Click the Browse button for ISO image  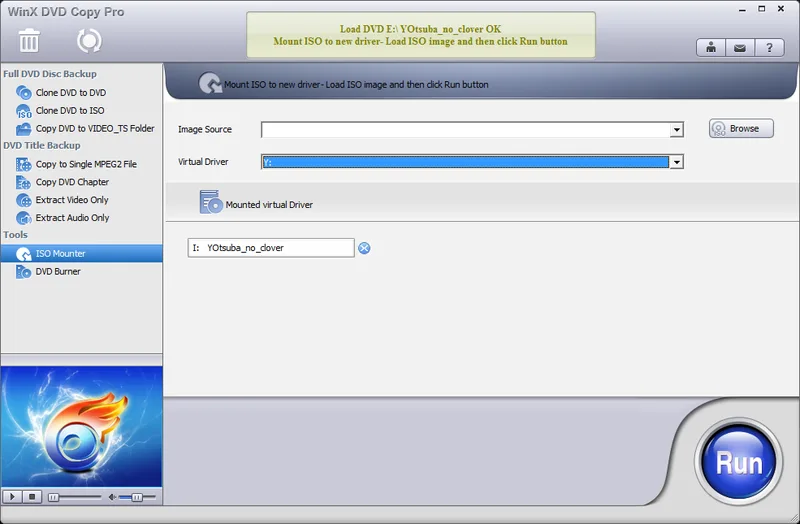pyautogui.click(x=741, y=129)
